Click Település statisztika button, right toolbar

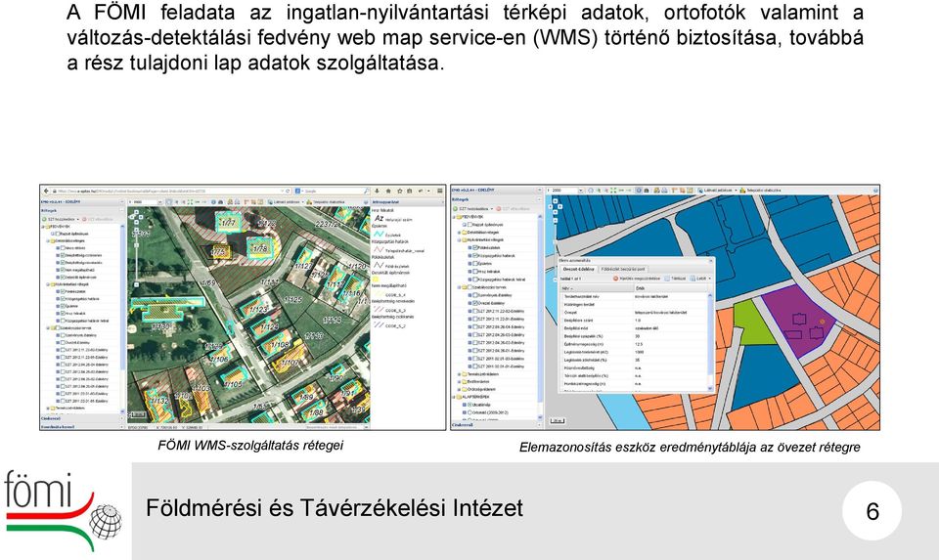(x=761, y=191)
